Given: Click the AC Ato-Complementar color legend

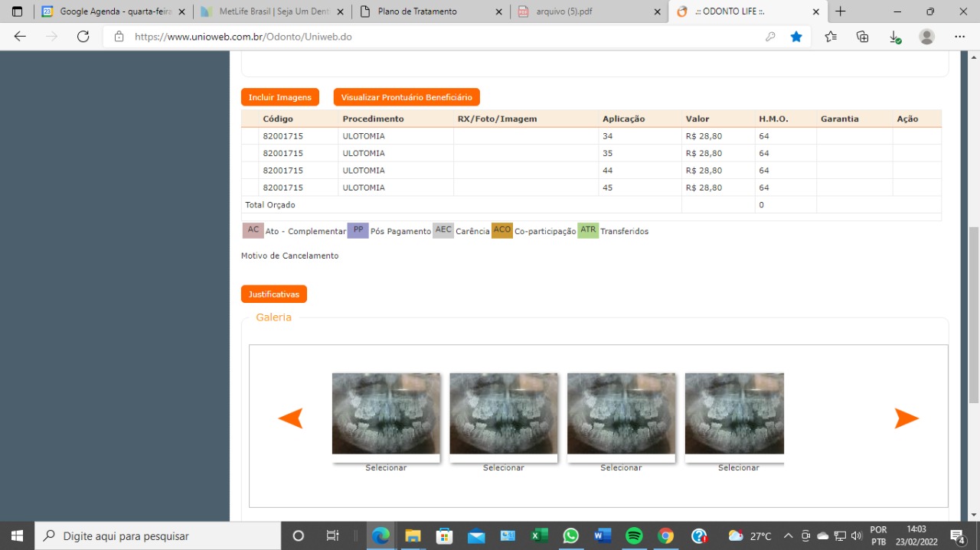Looking at the screenshot, I should coord(253,230).
